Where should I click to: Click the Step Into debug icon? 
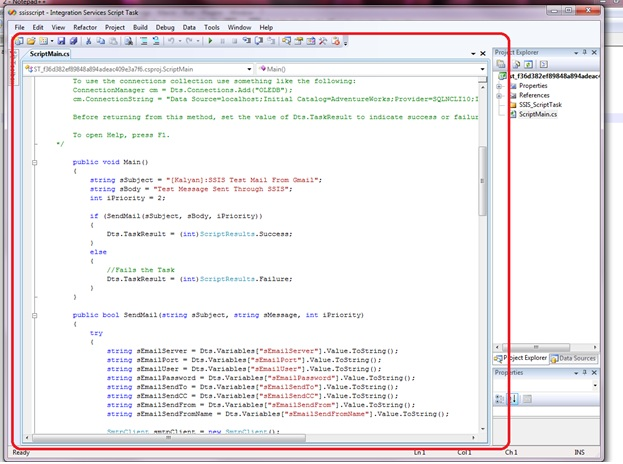click(247, 41)
